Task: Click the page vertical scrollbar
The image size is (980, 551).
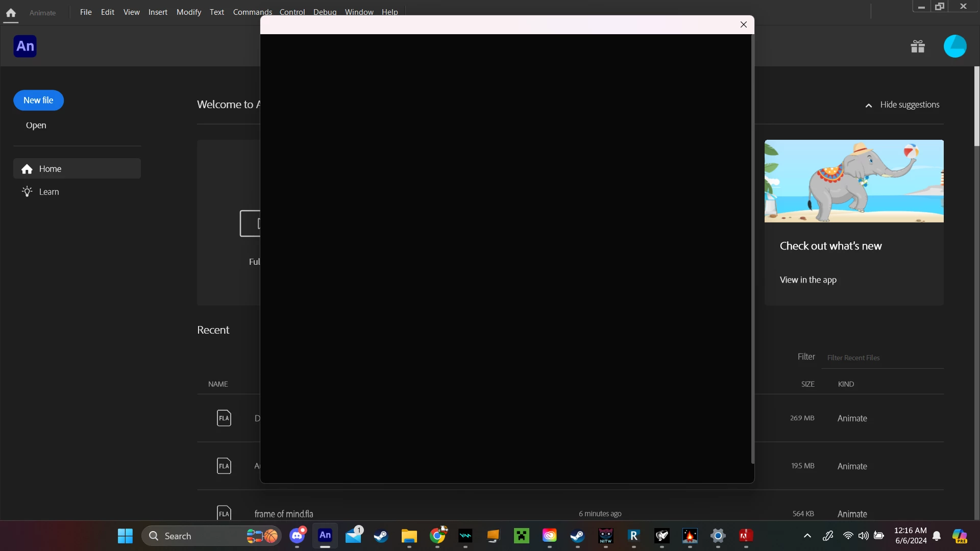Action: click(x=976, y=106)
